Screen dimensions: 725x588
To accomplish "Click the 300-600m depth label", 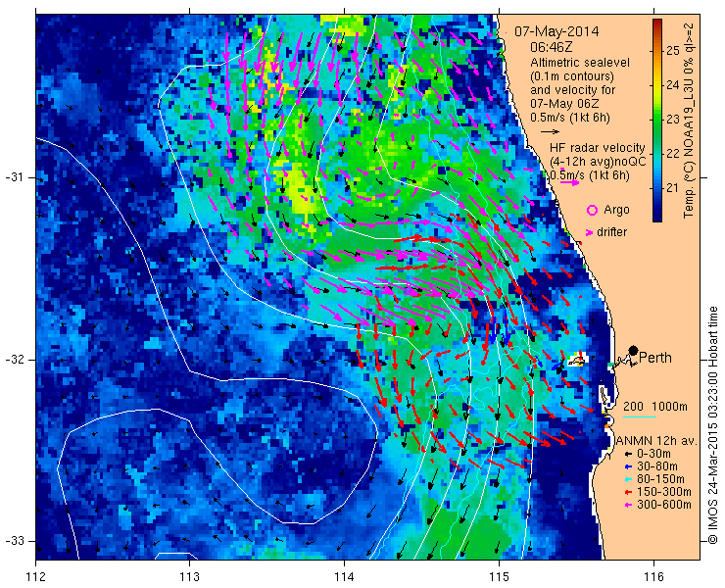I will pyautogui.click(x=664, y=505).
